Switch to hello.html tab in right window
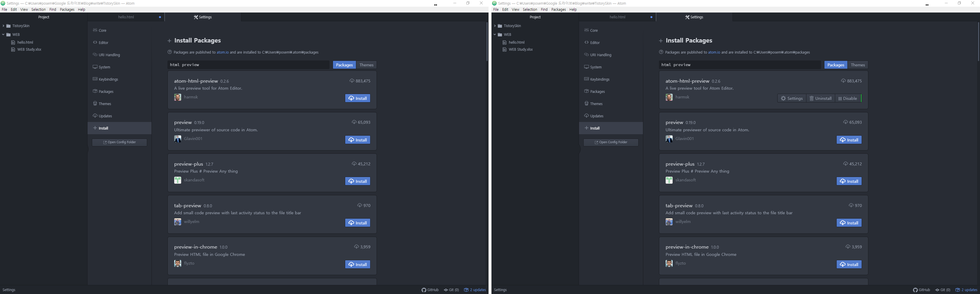The image size is (980, 294). click(617, 17)
